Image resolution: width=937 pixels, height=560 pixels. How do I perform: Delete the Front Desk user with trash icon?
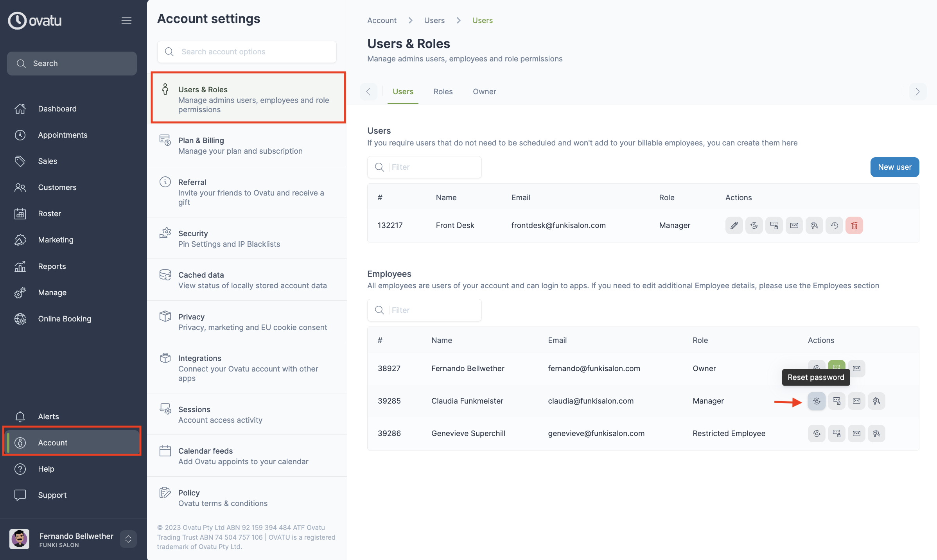coord(854,225)
